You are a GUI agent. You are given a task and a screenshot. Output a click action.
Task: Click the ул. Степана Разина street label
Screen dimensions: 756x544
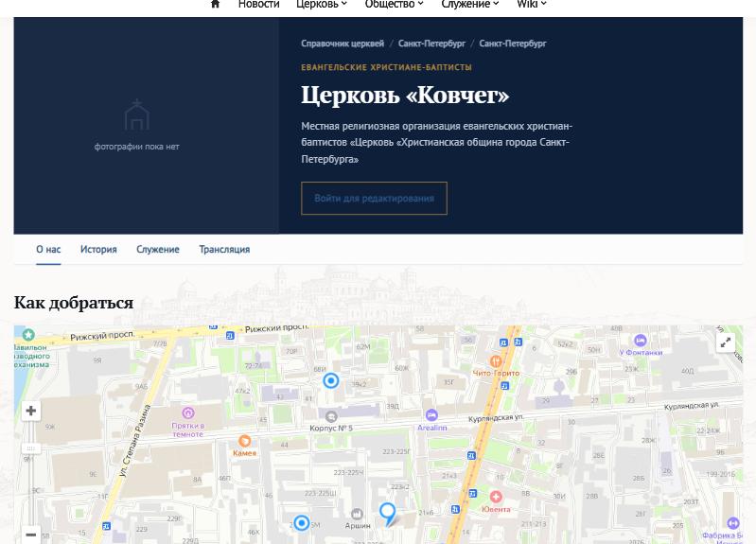click(135, 441)
